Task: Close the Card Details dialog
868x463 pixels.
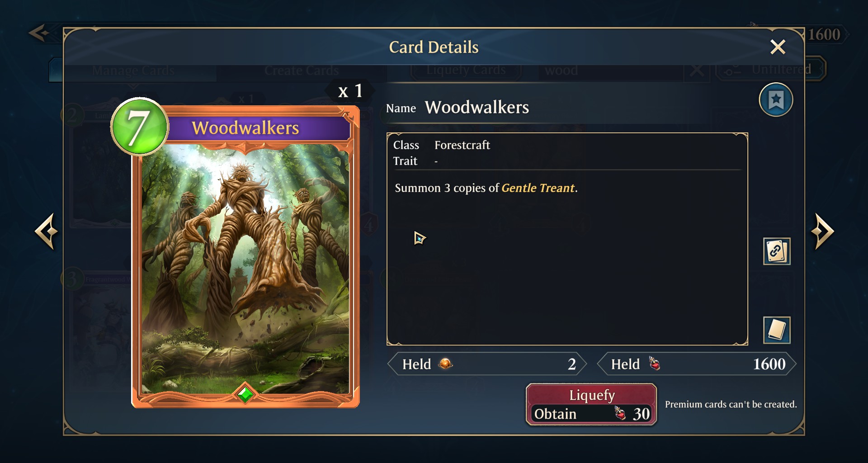Action: 778,47
